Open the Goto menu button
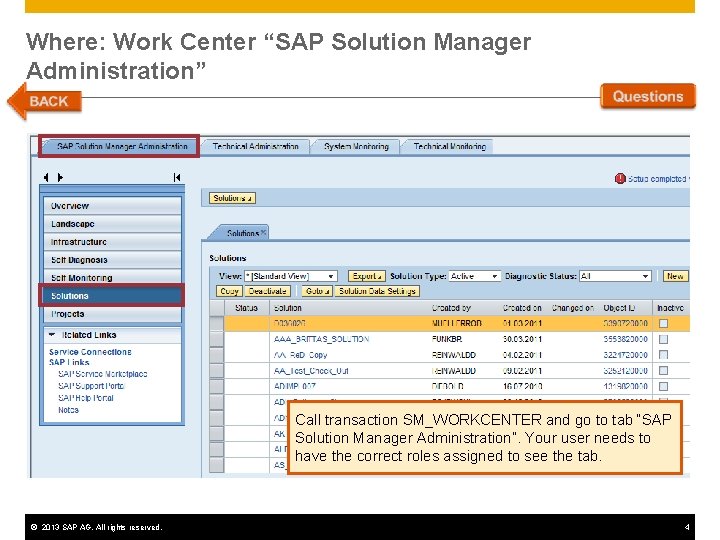 (317, 291)
